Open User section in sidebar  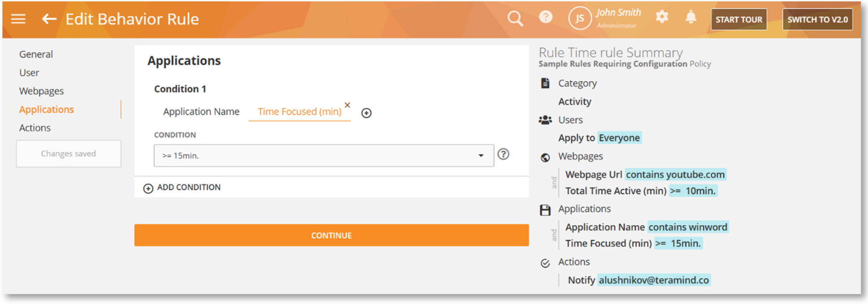tap(29, 72)
